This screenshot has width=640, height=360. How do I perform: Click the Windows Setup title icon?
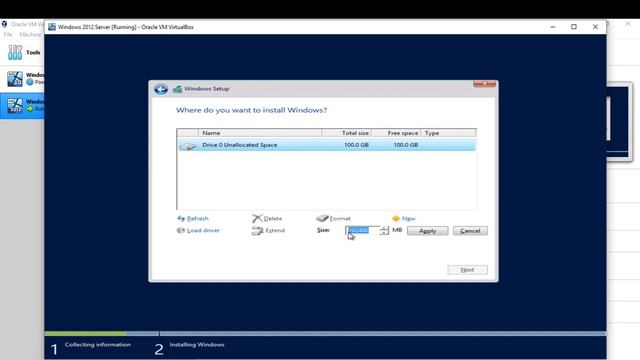point(177,89)
